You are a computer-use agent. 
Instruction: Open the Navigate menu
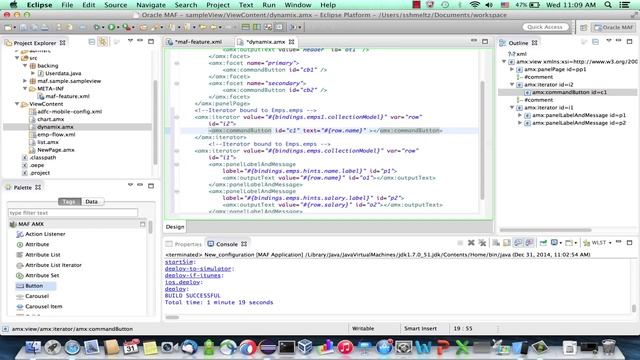[151, 5]
